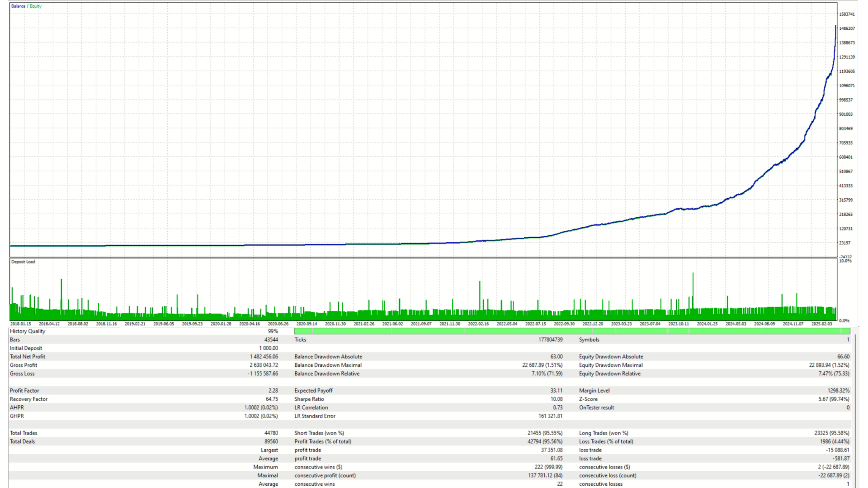Click the 2018.01.15 date on timeline

pos(20,324)
